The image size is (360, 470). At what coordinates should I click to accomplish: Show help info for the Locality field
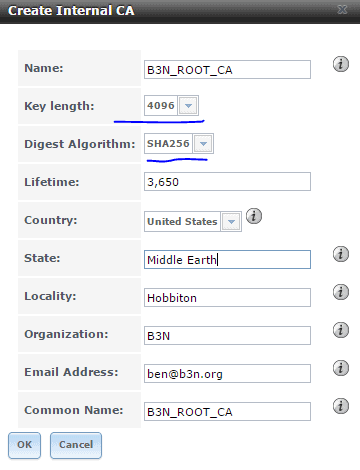[x=341, y=292]
